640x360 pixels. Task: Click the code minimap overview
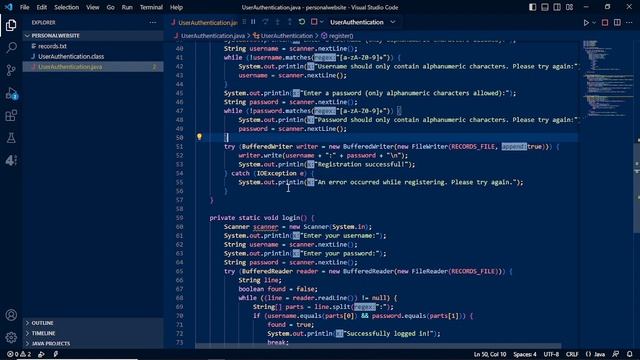pos(607,78)
